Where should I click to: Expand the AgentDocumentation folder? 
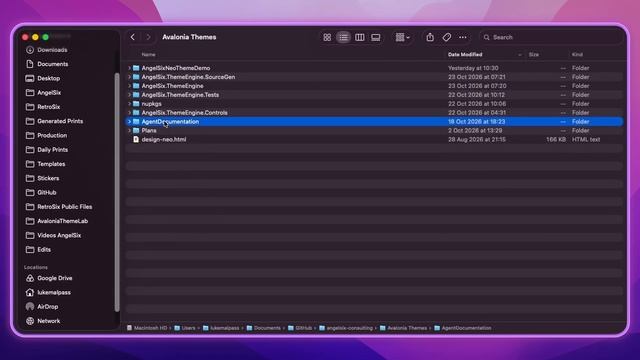pyautogui.click(x=129, y=122)
